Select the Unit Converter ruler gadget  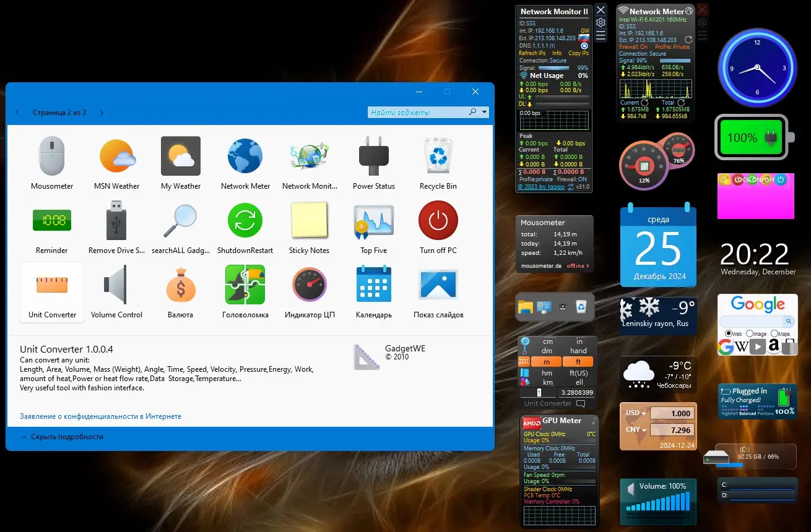pos(52,285)
